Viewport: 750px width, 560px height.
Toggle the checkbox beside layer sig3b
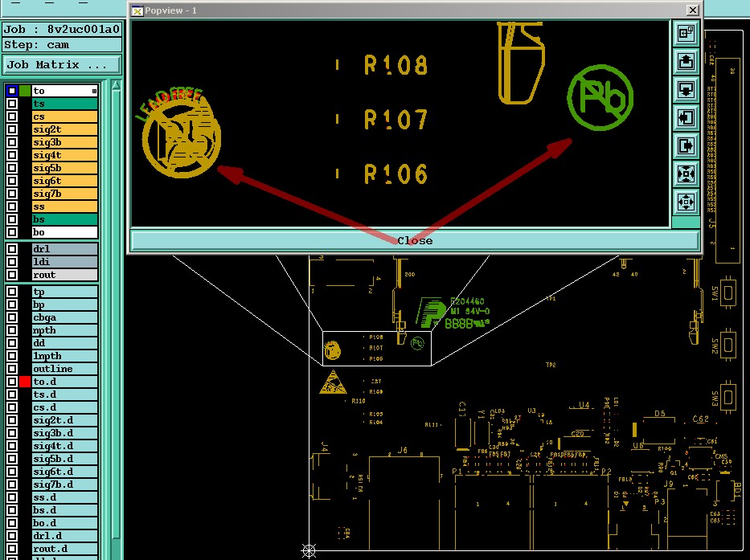[x=12, y=142]
